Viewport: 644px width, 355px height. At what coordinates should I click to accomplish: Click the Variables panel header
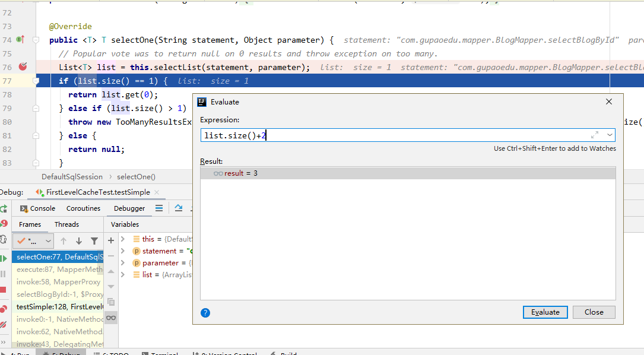tap(125, 224)
